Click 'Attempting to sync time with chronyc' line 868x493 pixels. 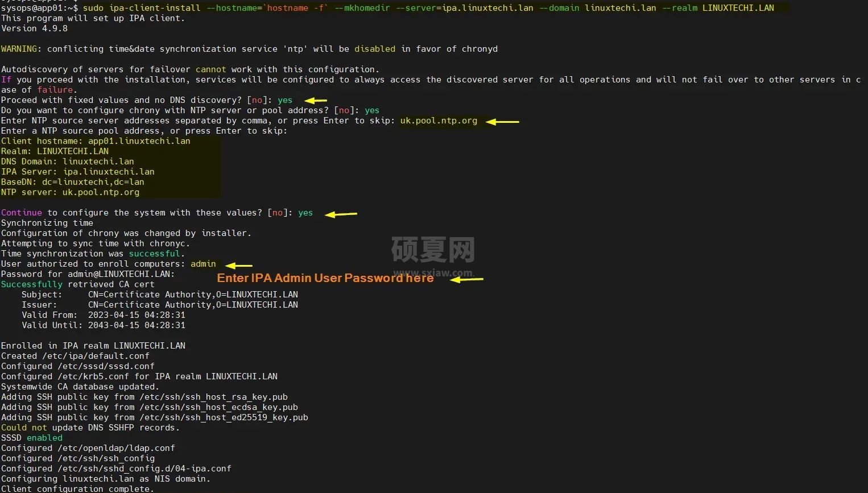click(96, 243)
